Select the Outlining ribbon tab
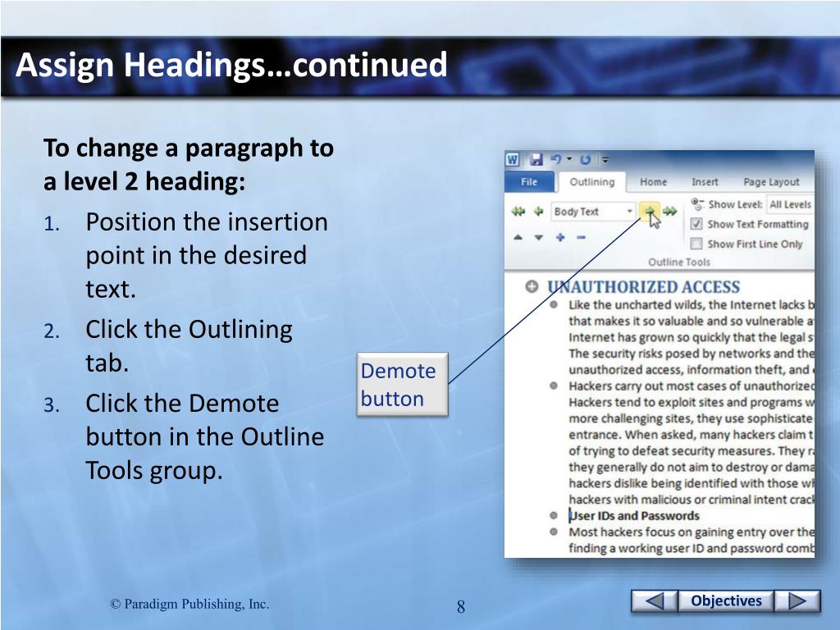The image size is (840, 630). pyautogui.click(x=592, y=182)
